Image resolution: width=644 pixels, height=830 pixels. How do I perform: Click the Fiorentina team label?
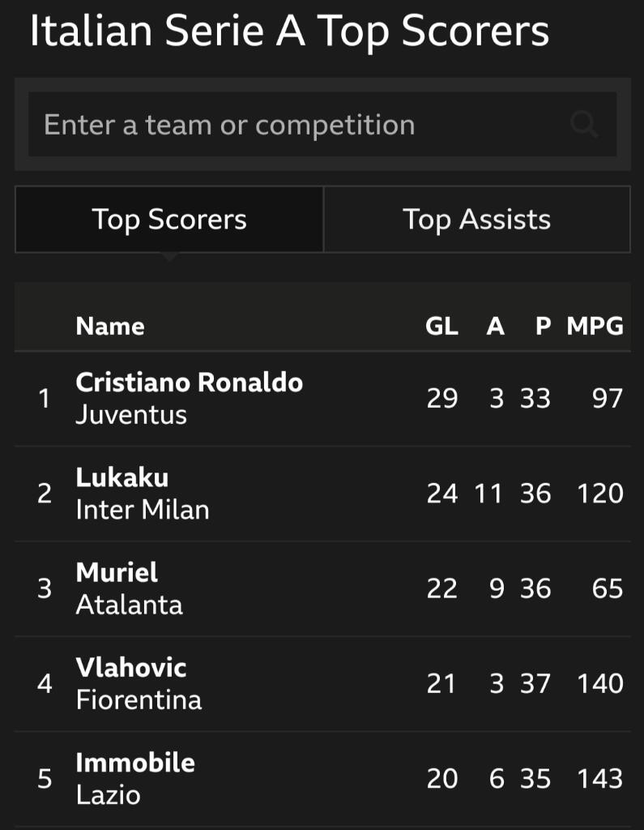tap(139, 700)
